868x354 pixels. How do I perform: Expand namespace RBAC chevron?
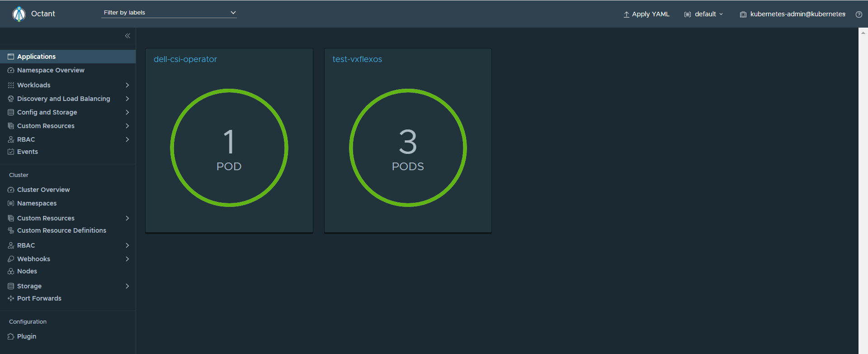pos(127,139)
